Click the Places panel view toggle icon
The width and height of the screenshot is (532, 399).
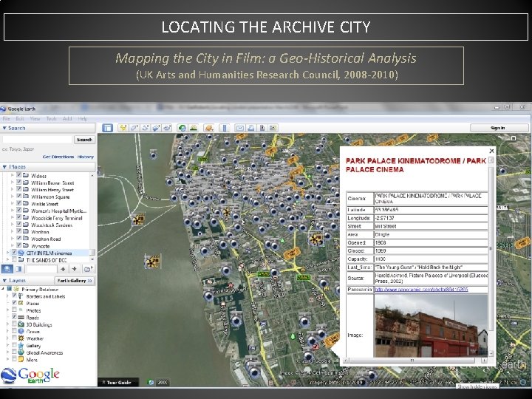point(18,269)
